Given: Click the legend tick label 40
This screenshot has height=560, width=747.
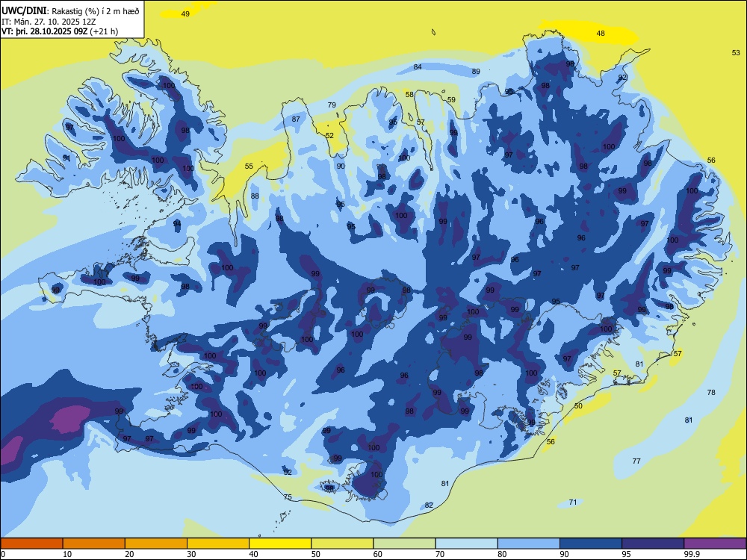Looking at the screenshot, I should 253,554.
